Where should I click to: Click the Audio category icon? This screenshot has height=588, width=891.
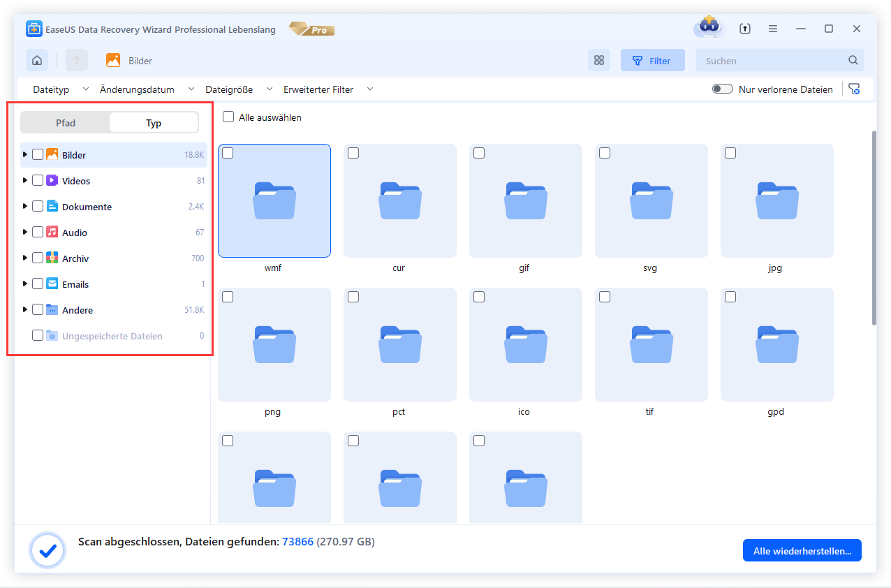click(x=52, y=233)
